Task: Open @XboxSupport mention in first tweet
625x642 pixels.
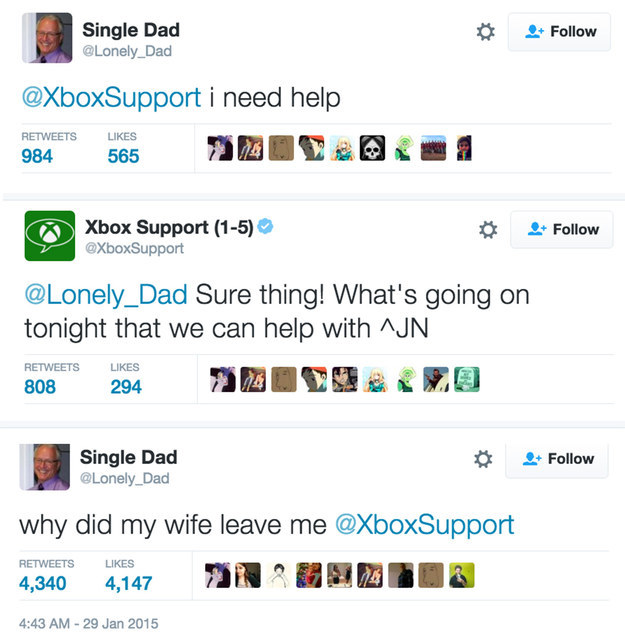Action: tap(111, 97)
